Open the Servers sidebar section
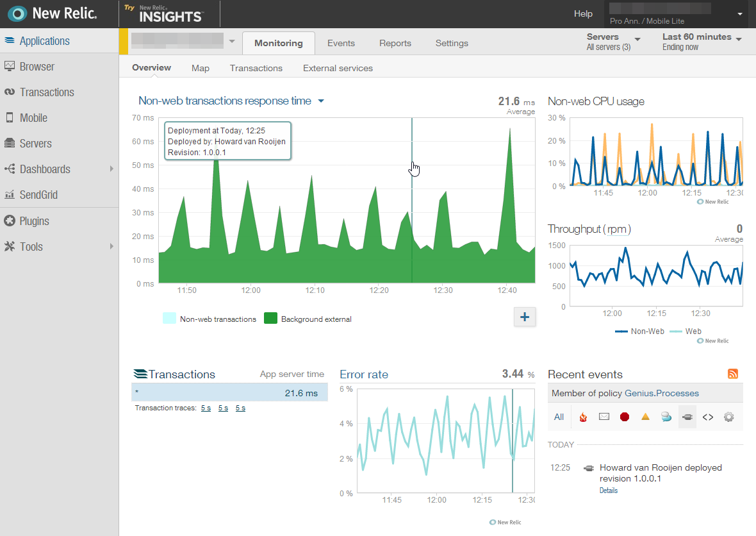 59,143
